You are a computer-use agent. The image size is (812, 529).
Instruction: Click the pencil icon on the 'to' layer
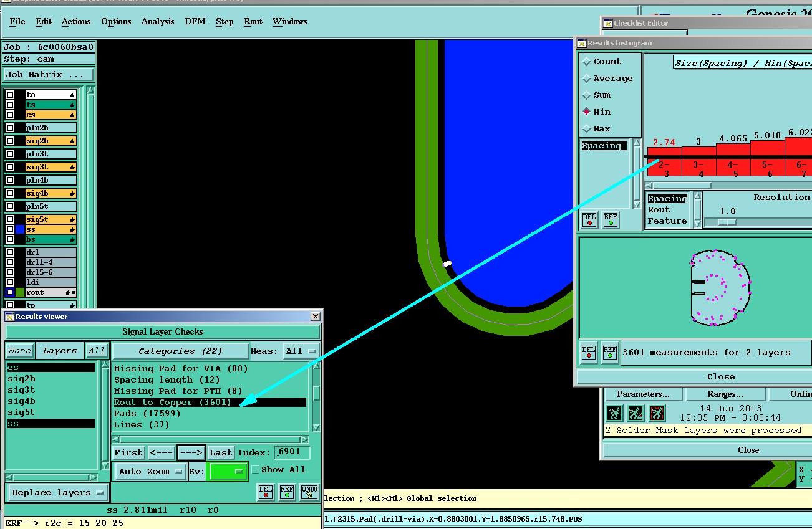tap(72, 95)
